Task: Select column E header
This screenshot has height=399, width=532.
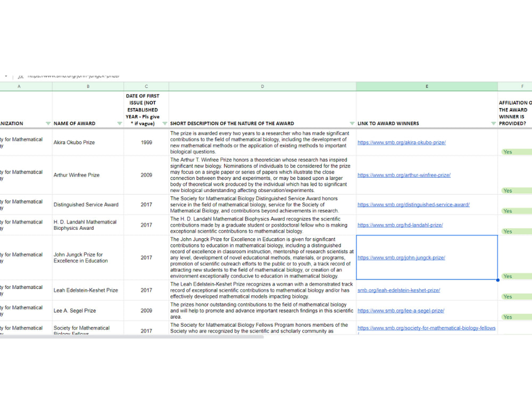Action: (x=427, y=87)
